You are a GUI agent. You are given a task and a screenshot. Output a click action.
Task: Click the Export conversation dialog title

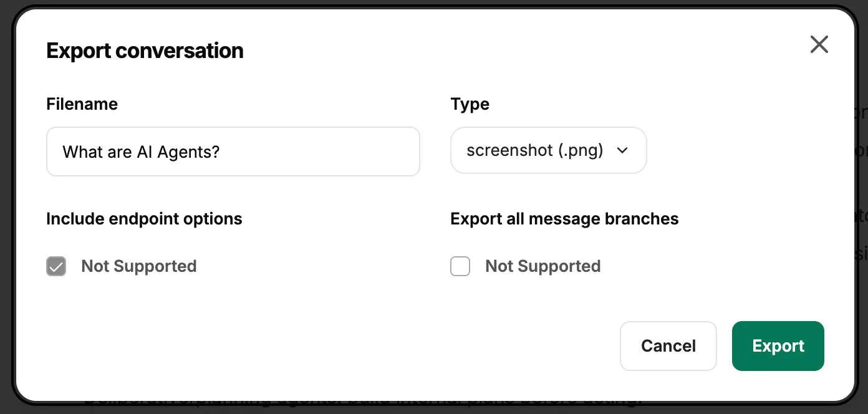[x=144, y=51]
